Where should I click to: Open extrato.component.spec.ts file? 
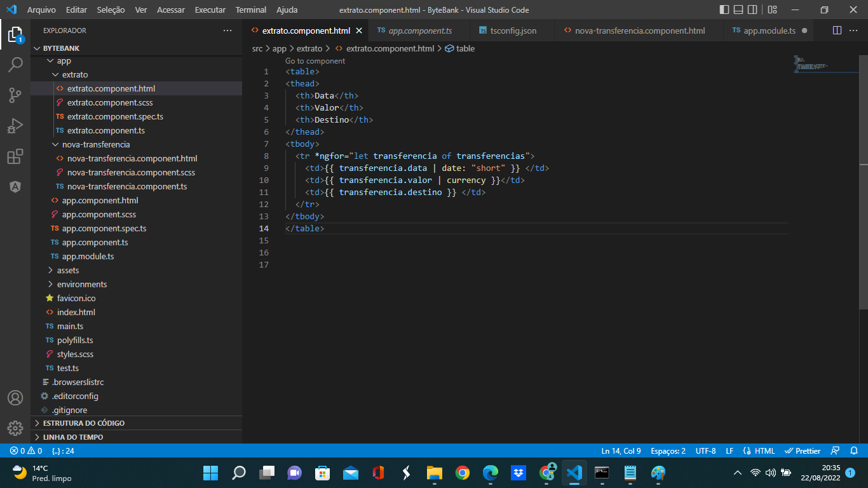[136, 117]
